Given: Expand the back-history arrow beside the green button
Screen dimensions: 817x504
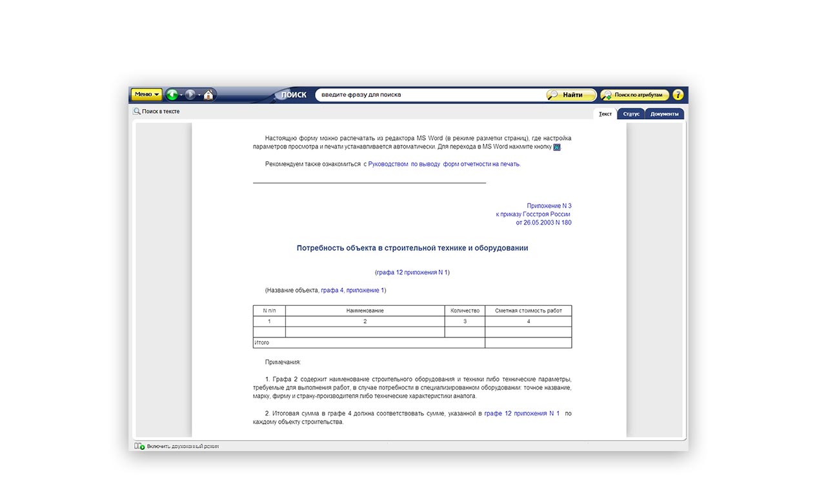Looking at the screenshot, I should (x=181, y=96).
